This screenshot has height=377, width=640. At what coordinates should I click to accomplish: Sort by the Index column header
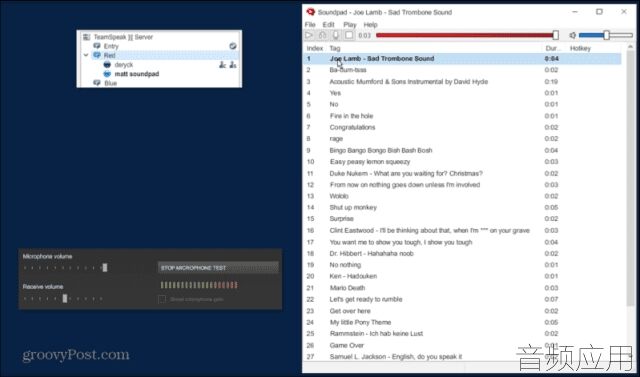[x=315, y=48]
